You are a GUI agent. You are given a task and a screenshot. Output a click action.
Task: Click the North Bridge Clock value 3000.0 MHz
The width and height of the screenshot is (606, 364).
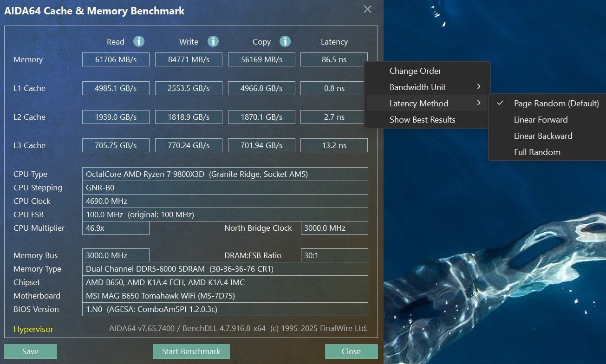(334, 228)
